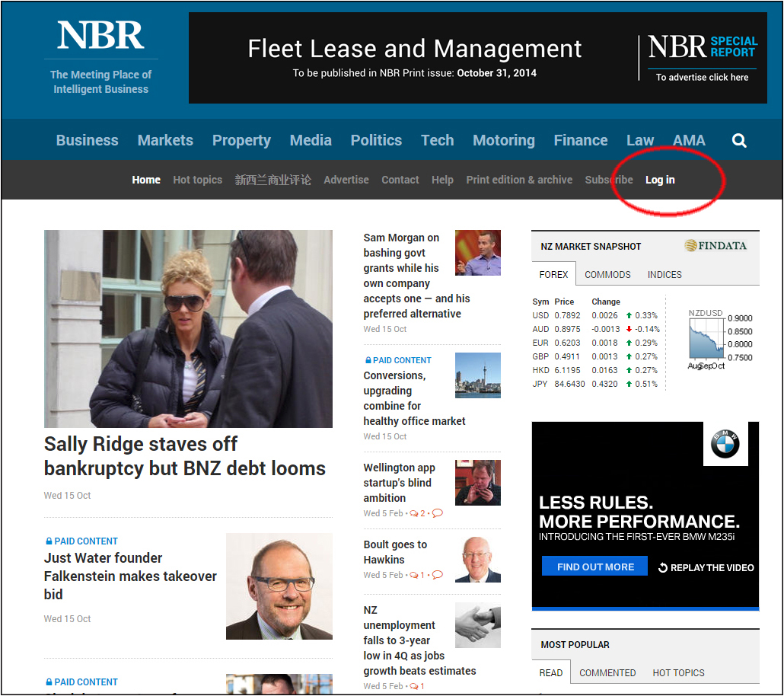
Task: Open the Media section
Action: click(x=311, y=141)
